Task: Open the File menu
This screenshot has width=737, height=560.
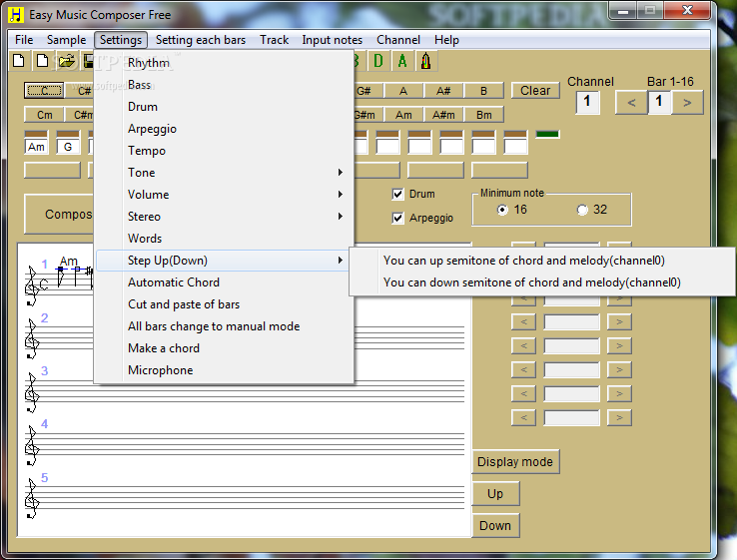Action: click(x=24, y=40)
